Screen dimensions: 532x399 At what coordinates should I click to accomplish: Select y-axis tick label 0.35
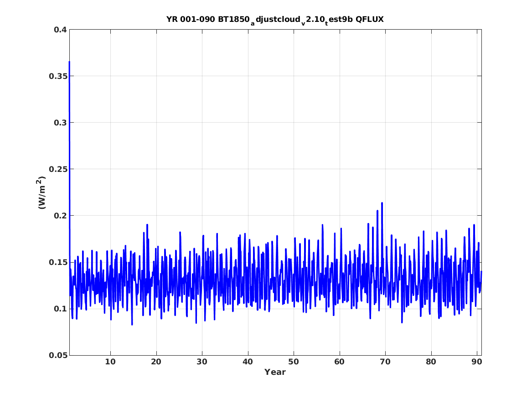point(58,76)
